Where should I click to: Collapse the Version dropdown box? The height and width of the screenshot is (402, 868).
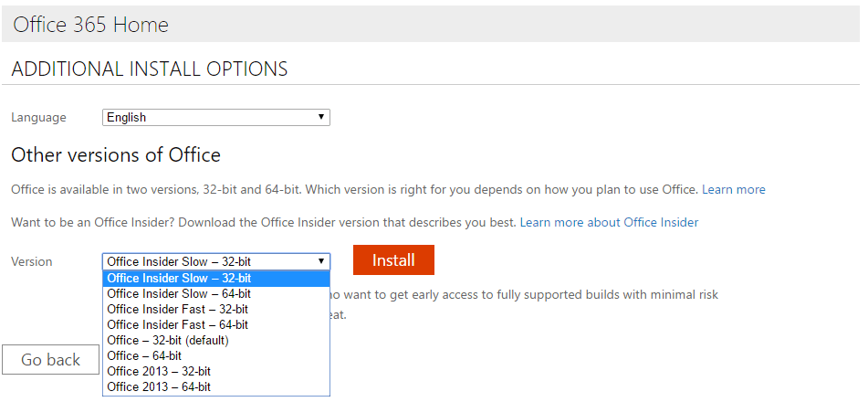215,261
